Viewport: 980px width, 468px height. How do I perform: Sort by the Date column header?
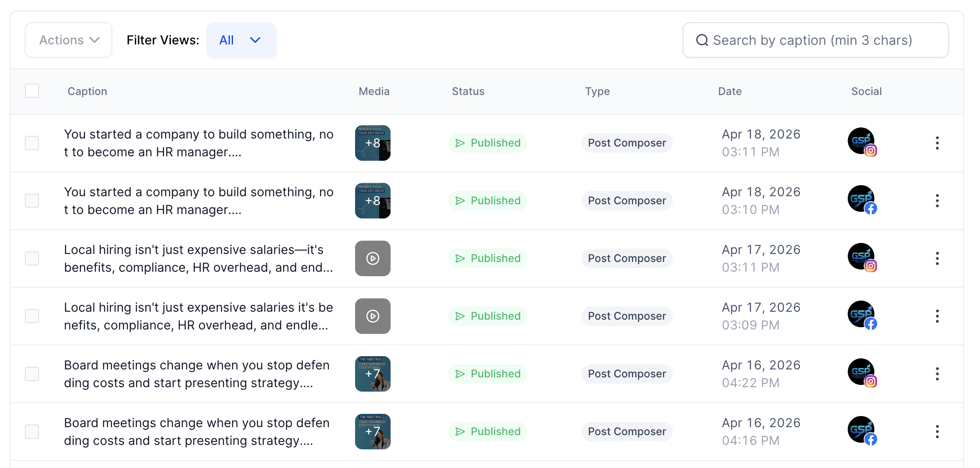tap(730, 91)
